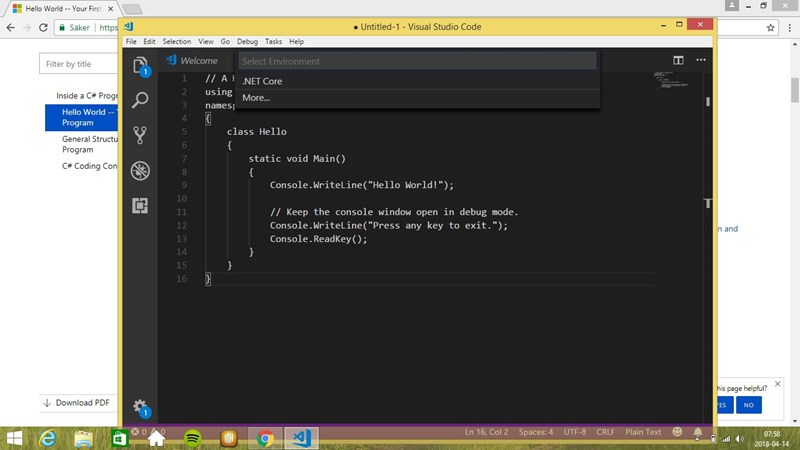Switch to the Welcome tab

click(x=198, y=61)
